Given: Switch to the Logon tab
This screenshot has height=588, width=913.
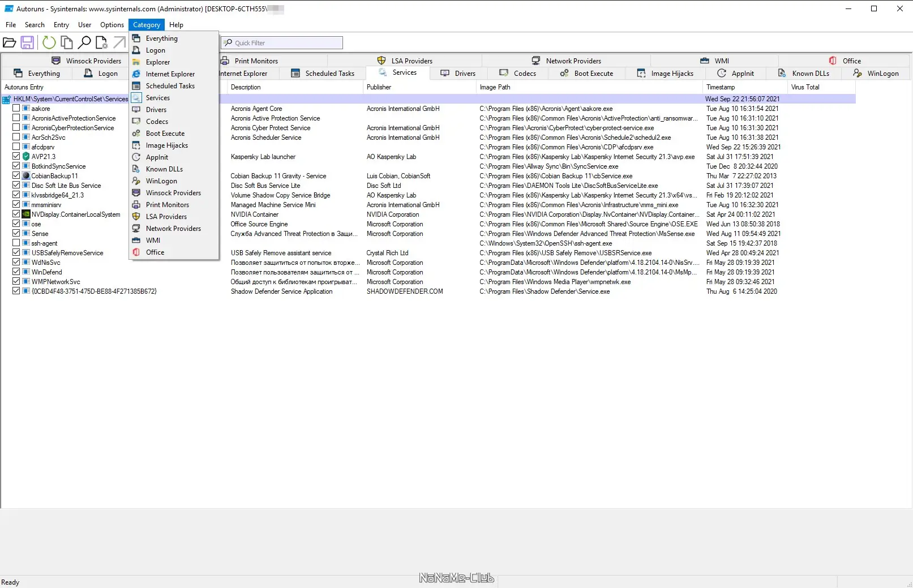Looking at the screenshot, I should click(101, 73).
